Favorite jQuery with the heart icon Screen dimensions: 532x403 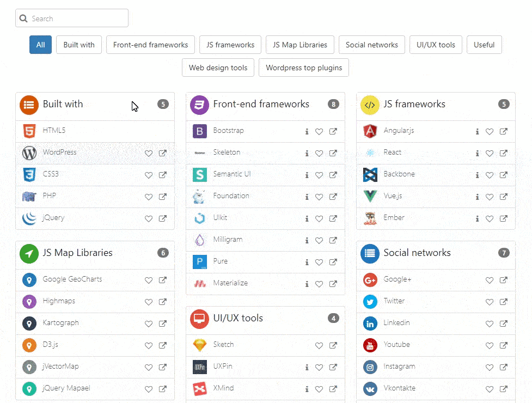tap(148, 218)
